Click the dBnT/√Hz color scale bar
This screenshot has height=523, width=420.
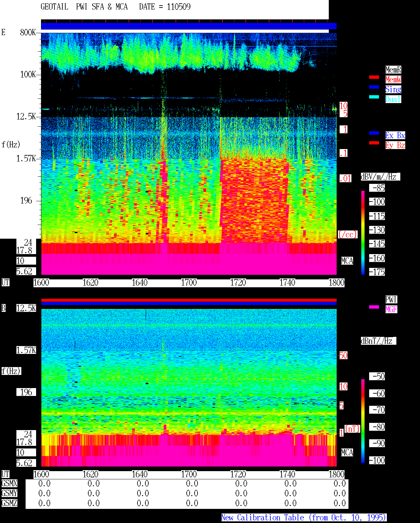363,421
